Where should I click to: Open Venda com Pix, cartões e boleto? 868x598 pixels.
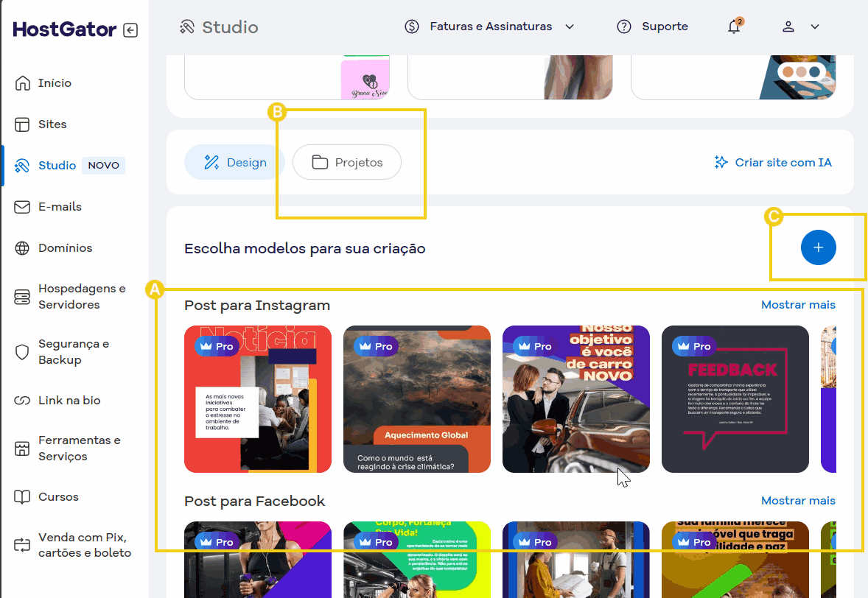[84, 545]
